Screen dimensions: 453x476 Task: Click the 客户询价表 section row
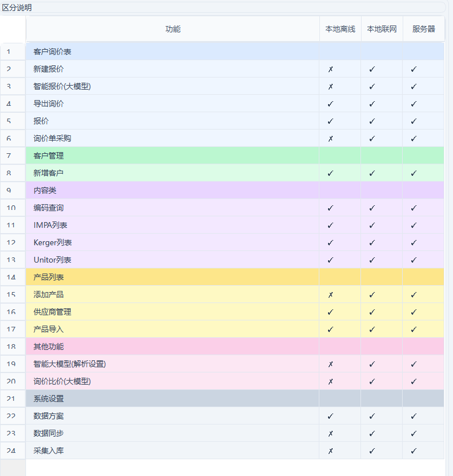(x=235, y=51)
